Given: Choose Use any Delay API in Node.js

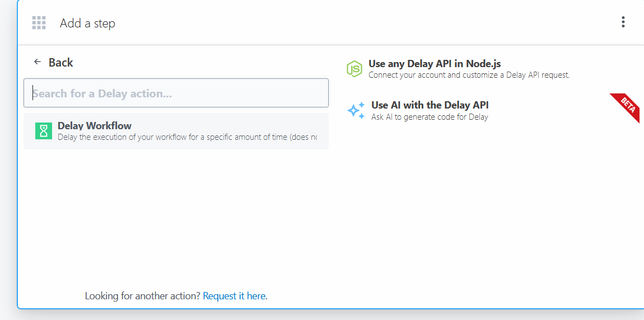Looking at the screenshot, I should [435, 64].
